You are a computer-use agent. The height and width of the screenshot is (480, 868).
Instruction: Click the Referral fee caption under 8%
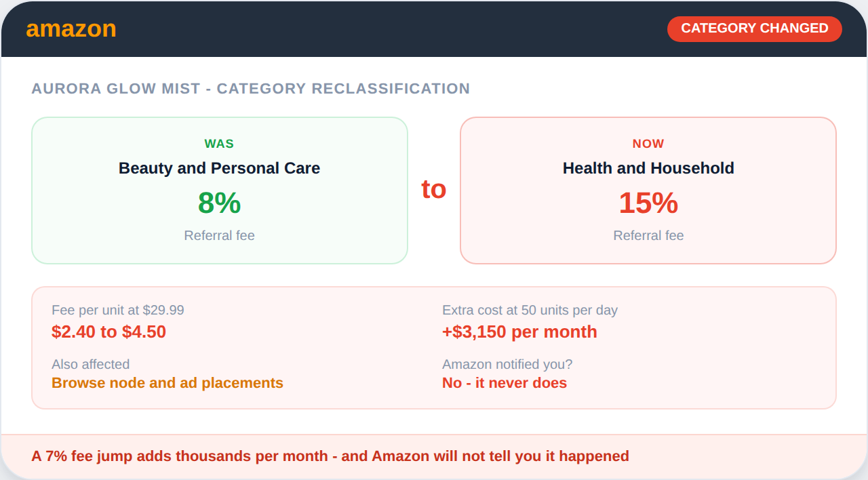(x=219, y=235)
